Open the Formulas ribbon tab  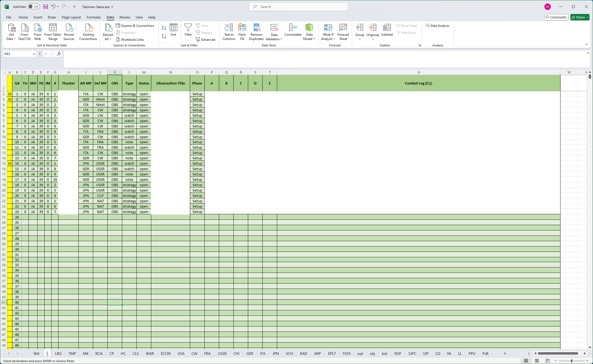click(94, 17)
